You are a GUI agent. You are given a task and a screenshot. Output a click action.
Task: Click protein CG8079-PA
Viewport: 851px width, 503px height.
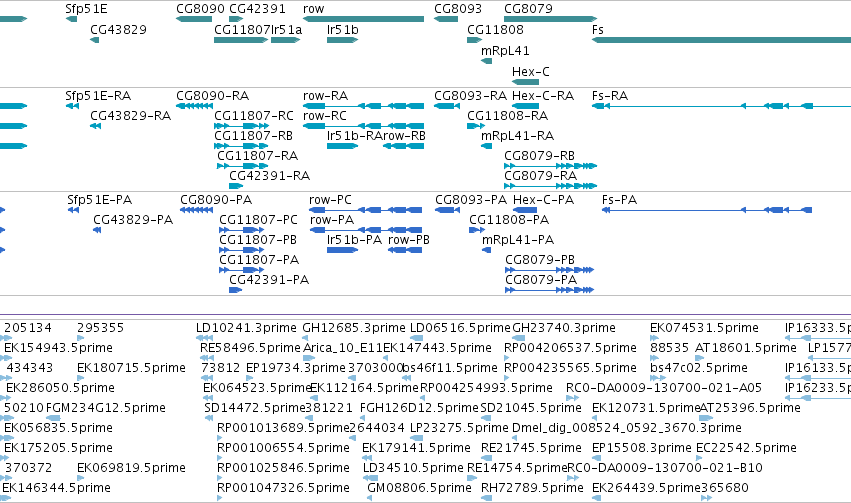coord(541,281)
